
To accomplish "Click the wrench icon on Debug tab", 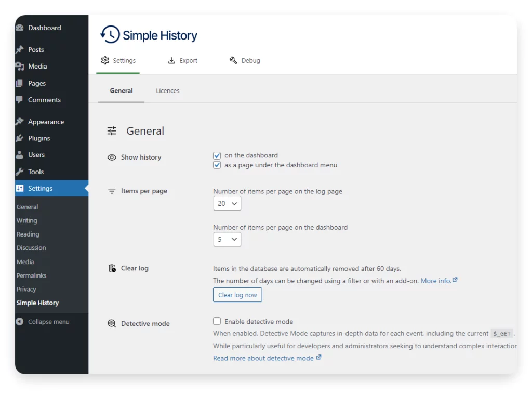I will tap(233, 60).
